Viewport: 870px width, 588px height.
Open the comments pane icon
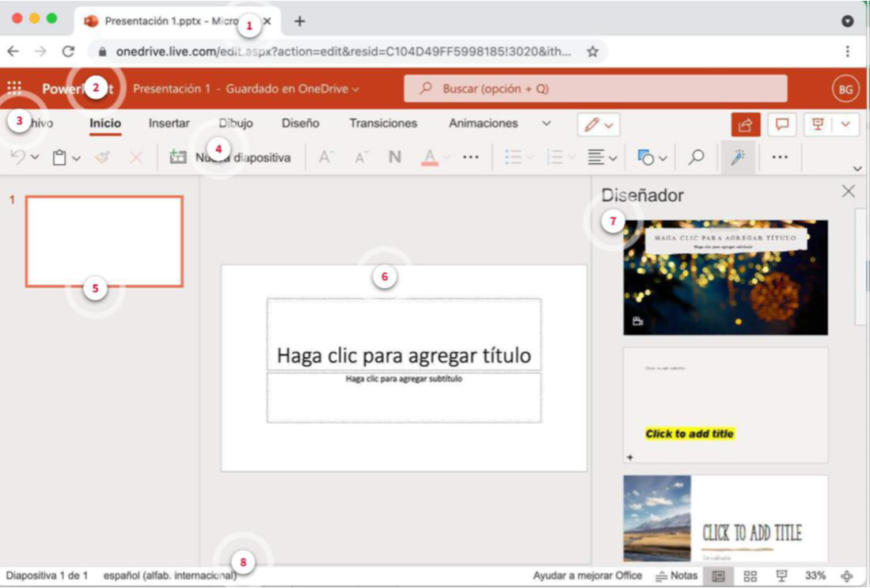pos(782,124)
